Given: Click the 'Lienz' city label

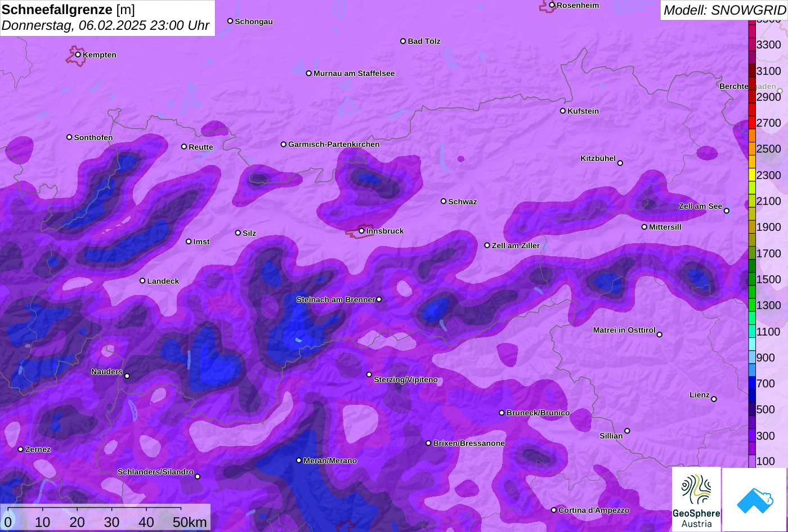Looking at the screenshot, I should [x=700, y=395].
